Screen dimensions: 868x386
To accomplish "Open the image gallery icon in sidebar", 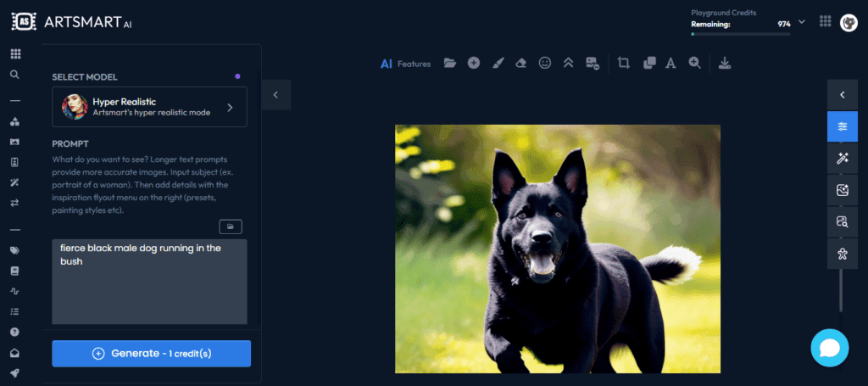I will (x=15, y=143).
